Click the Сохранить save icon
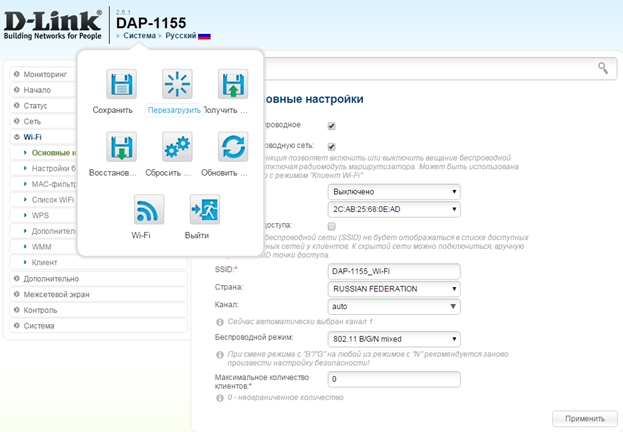This screenshot has height=432, width=623. 120,84
